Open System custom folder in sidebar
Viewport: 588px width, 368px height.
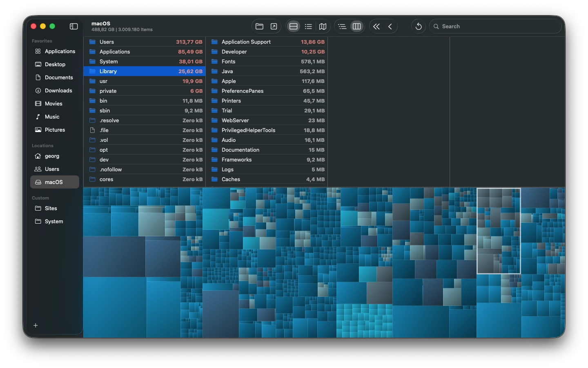(55, 221)
